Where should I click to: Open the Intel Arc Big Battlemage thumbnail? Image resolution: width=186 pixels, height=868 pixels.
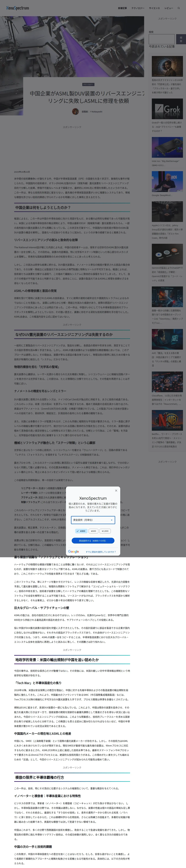pyautogui.click(x=167, y=147)
